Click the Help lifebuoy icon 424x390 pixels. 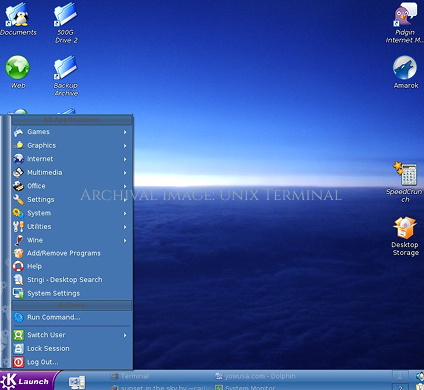click(18, 266)
